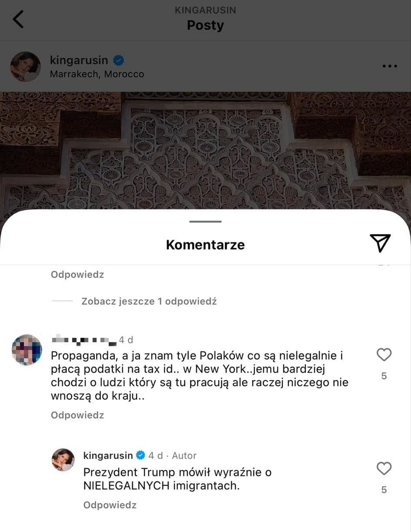This screenshot has height=532, width=411.
Task: Tap the blurred commenter username
Action: tap(84, 340)
